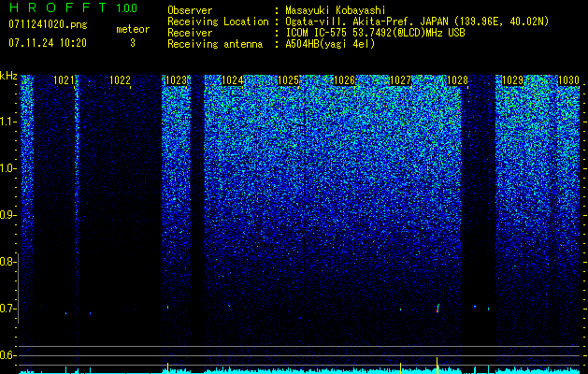Click the 1027 time marker
This screenshot has height=374, width=588.
point(400,80)
